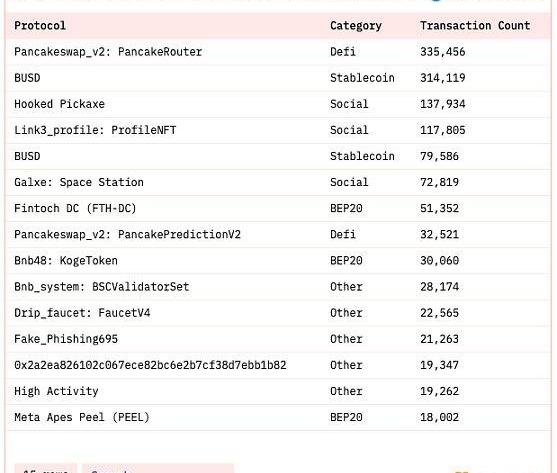Screen dimensions: 557x473
Task: Select the Pancakeswap_v2: PancakeRouter protocol cell
Action: (108, 52)
